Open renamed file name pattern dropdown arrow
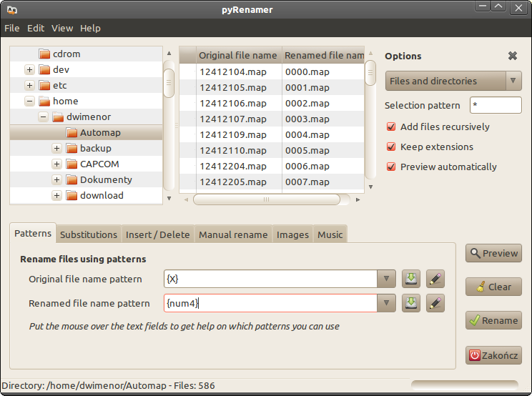The width and height of the screenshot is (532, 396). point(386,303)
